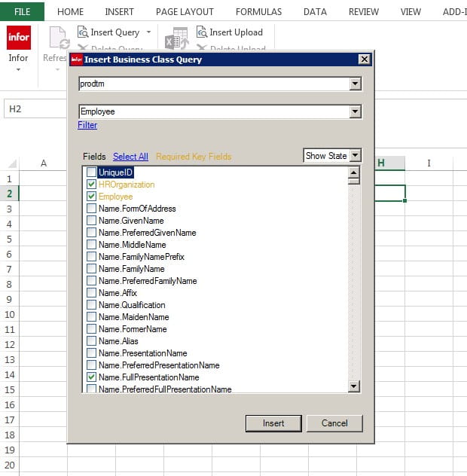Check the Name.MiddleName checkbox

[x=91, y=244]
